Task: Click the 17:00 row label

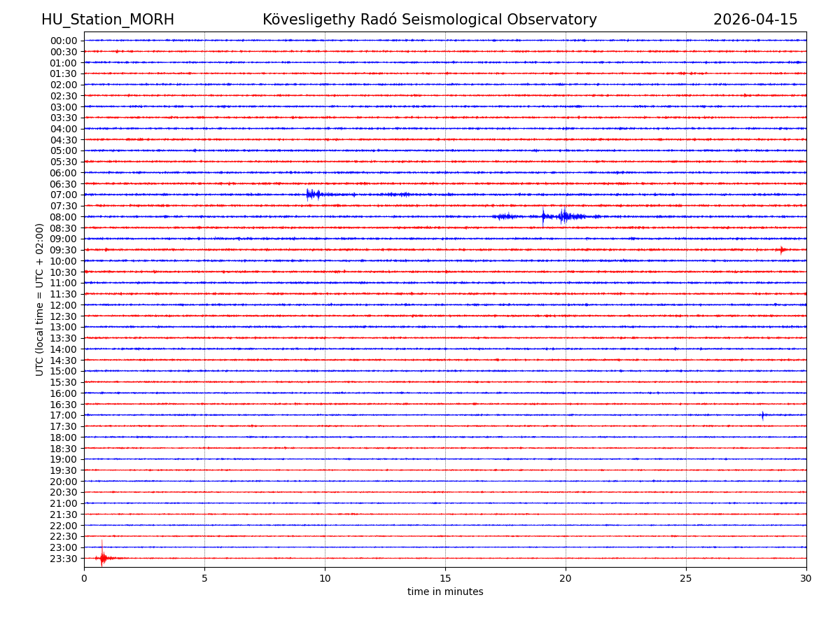Action: click(63, 415)
